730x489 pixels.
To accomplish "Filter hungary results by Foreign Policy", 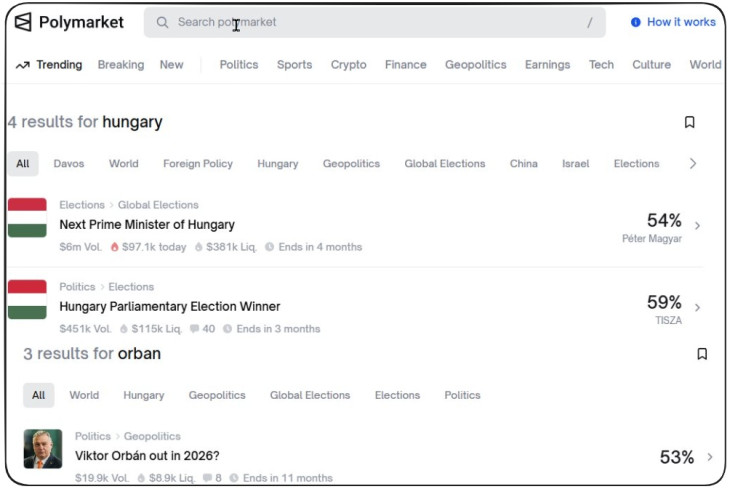I will 198,164.
